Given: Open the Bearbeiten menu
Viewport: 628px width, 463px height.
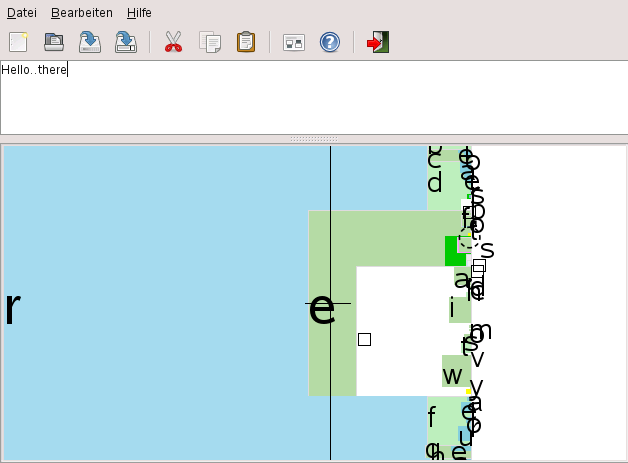Looking at the screenshot, I should pyautogui.click(x=82, y=13).
